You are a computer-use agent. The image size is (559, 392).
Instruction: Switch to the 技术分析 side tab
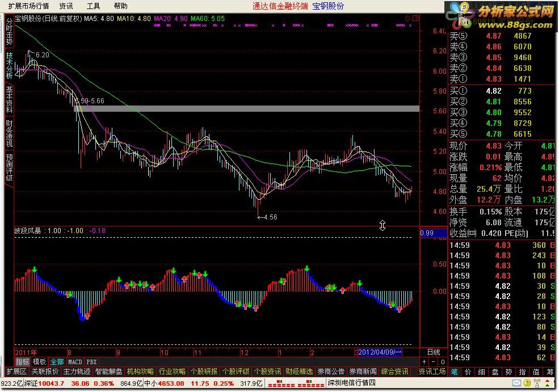[x=9, y=66]
